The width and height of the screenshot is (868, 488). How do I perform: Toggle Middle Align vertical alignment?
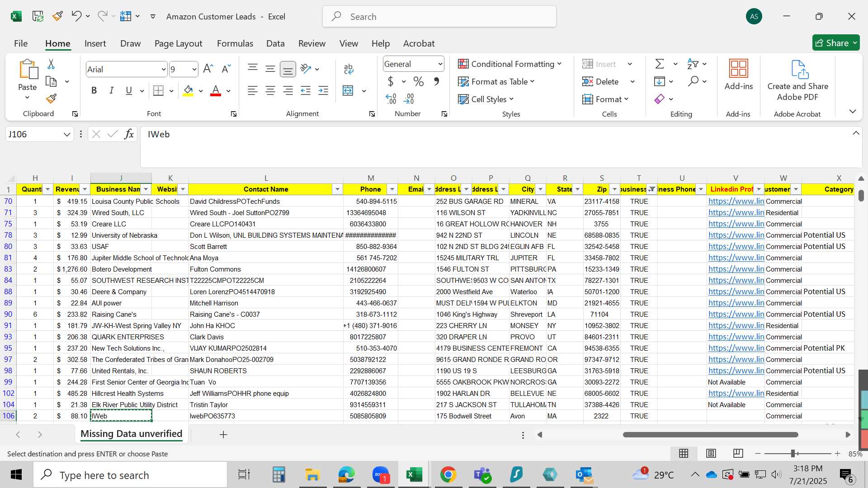270,69
